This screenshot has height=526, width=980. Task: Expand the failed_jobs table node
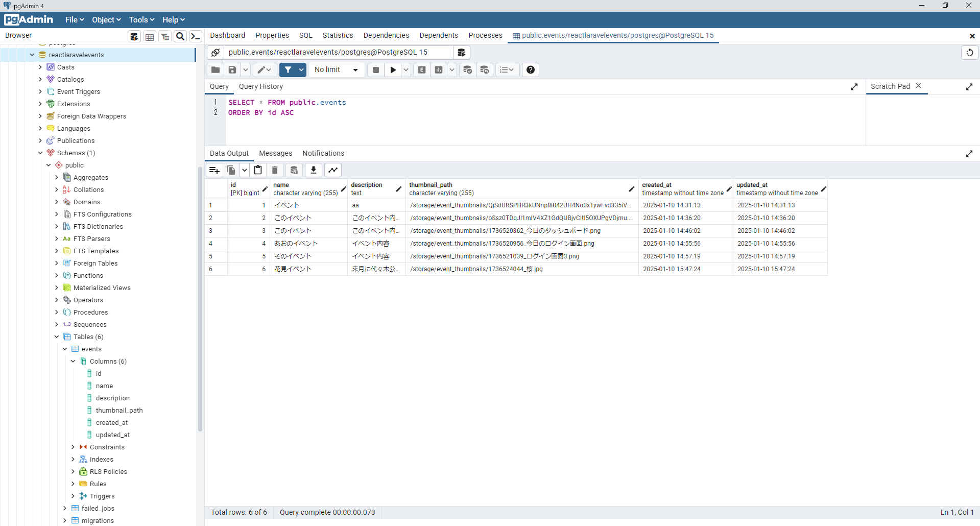coord(65,508)
